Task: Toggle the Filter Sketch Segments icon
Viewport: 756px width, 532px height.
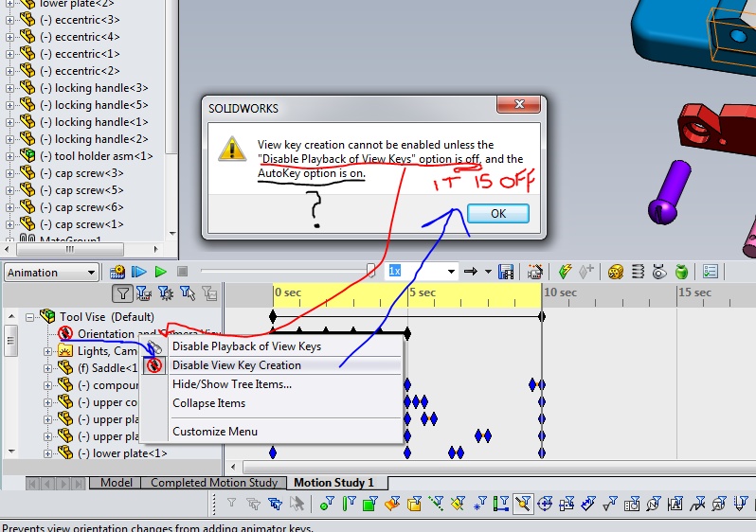Action: coord(501,504)
